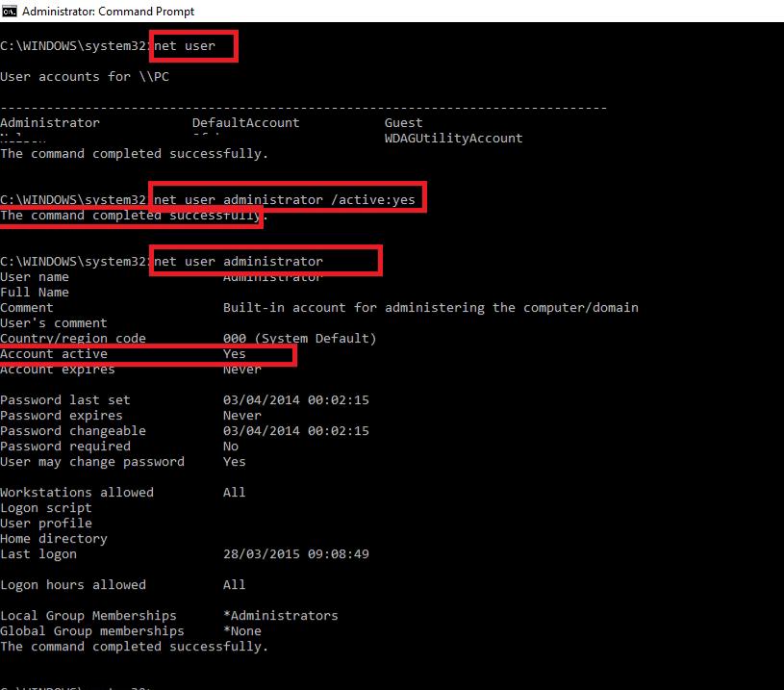Click the 'net user administrator /active:yes' command
Viewport: 784px width, 690px height.
(x=285, y=199)
